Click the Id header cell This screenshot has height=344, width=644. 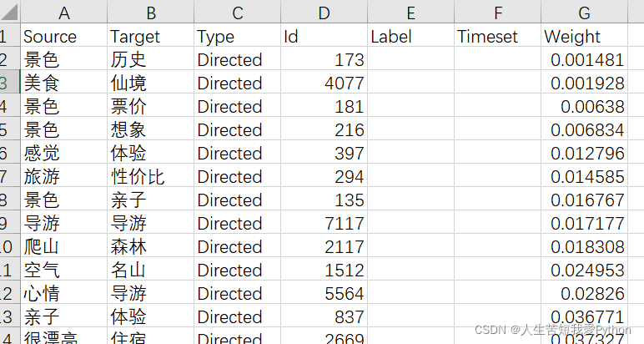324,35
